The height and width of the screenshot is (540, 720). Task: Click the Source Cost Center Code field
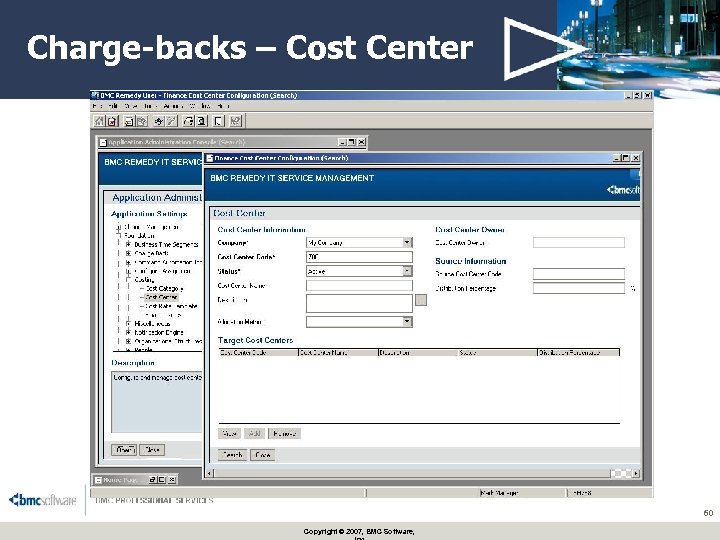[x=579, y=274]
